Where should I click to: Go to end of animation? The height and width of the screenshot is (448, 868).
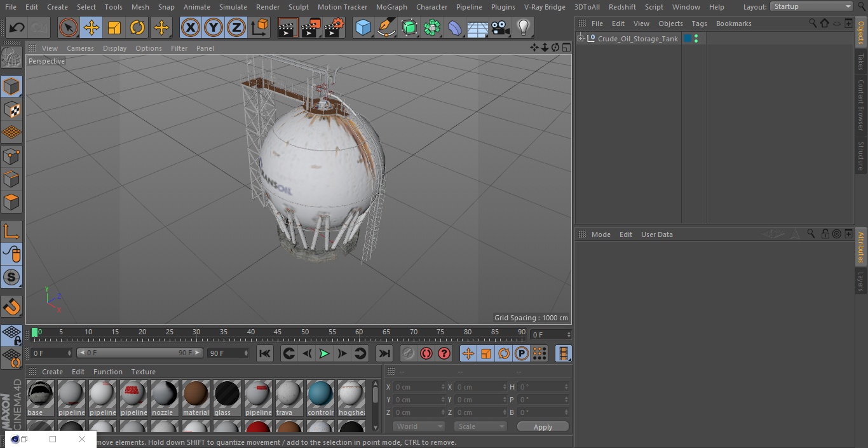tap(384, 353)
